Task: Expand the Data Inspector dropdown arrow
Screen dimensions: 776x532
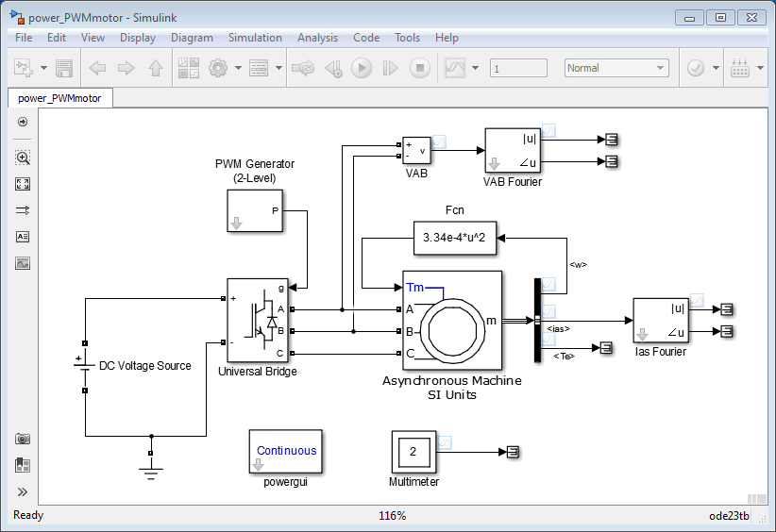Action: pyautogui.click(x=475, y=68)
